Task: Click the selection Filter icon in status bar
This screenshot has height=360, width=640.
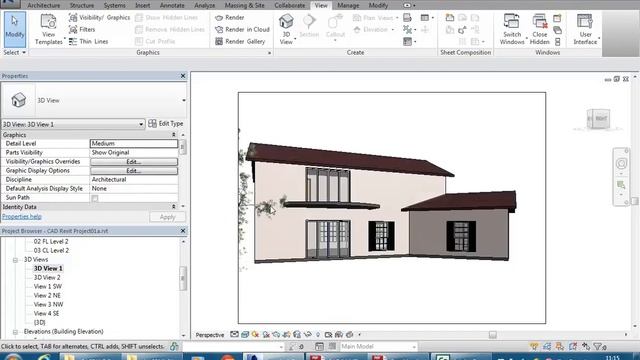Action: click(599, 347)
